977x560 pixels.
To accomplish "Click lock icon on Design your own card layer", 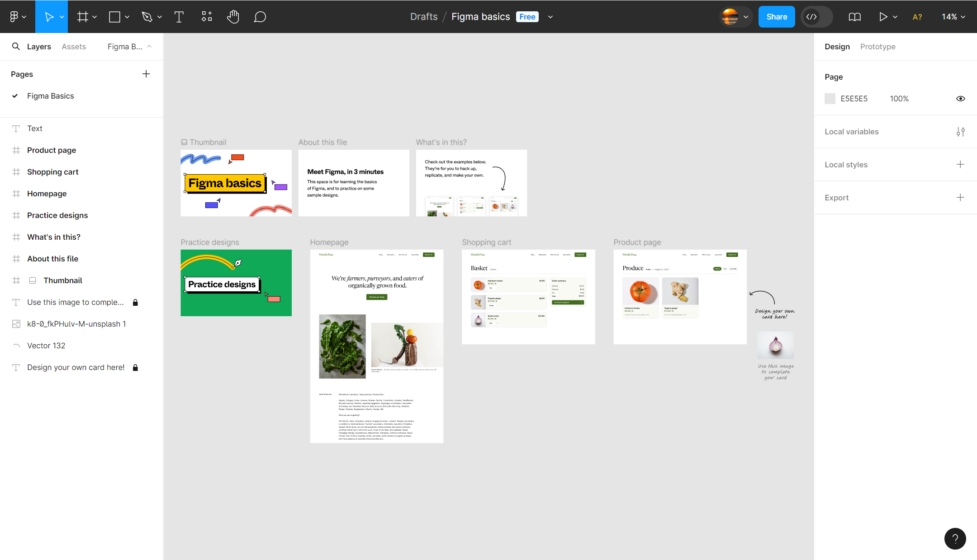I will (135, 367).
